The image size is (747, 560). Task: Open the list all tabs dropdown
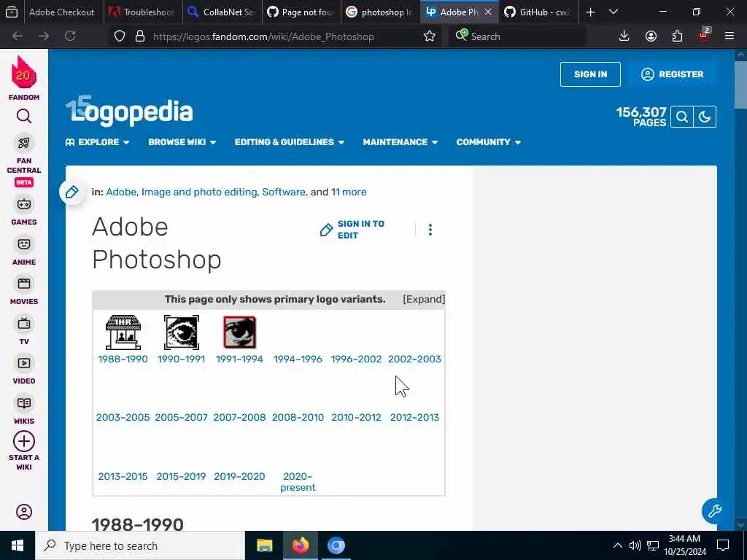tap(614, 12)
